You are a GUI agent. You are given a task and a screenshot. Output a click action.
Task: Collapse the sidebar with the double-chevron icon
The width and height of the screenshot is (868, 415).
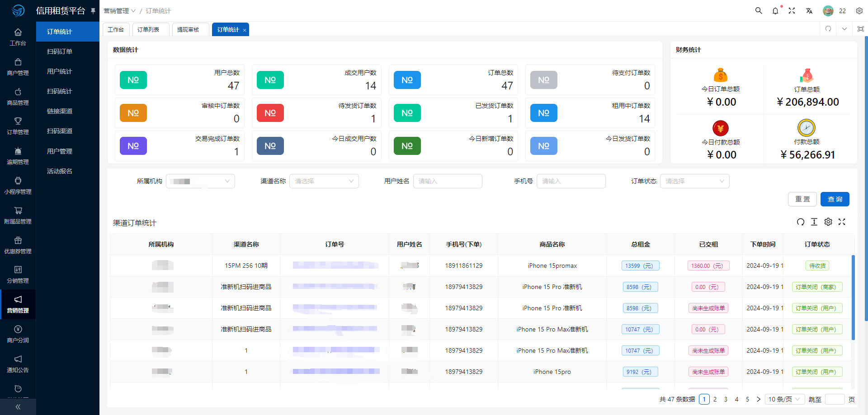pos(18,407)
